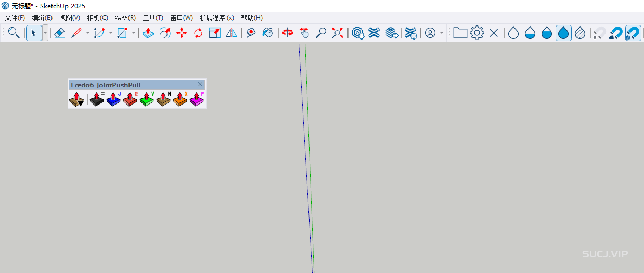
Task: Click the layered stack with arrow icon
Action: [x=392, y=33]
